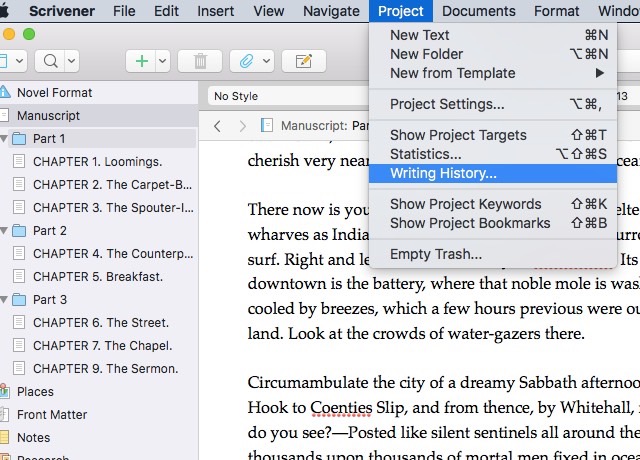Open the Edit menu

166,11
